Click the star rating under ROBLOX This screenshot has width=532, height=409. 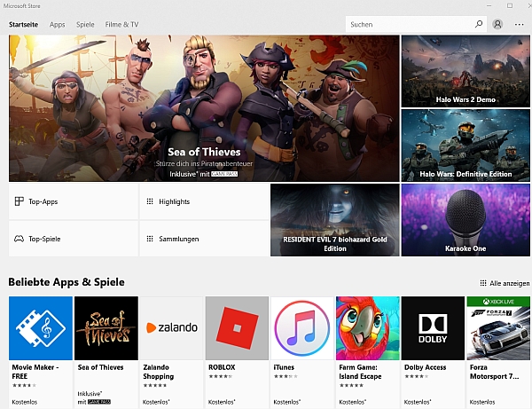coord(221,376)
